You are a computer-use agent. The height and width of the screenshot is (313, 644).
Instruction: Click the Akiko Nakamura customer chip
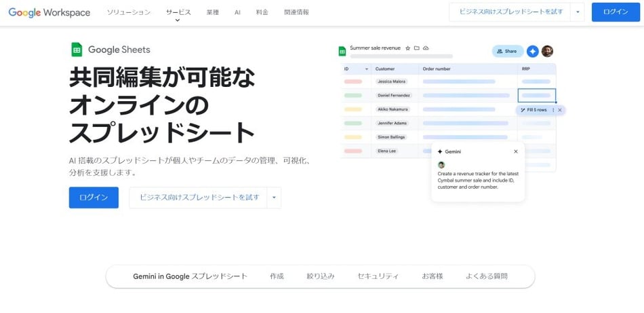393,109
